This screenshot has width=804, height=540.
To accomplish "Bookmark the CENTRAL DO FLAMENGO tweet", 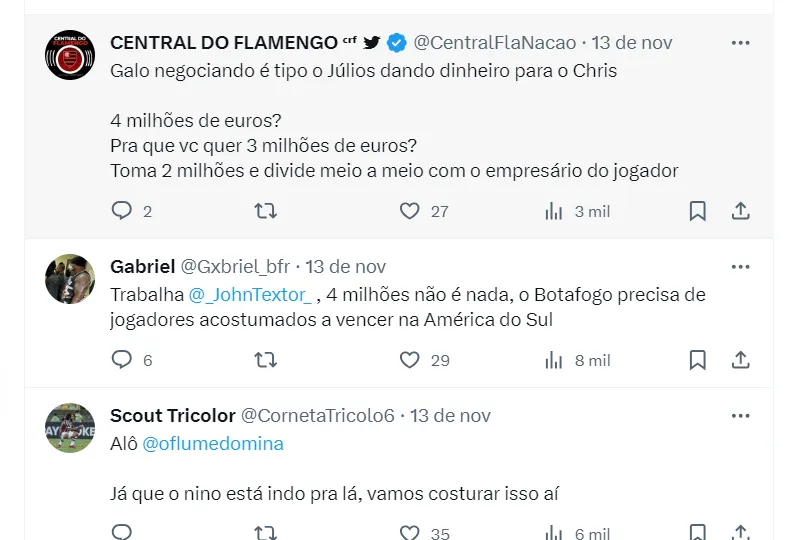I will [698, 211].
